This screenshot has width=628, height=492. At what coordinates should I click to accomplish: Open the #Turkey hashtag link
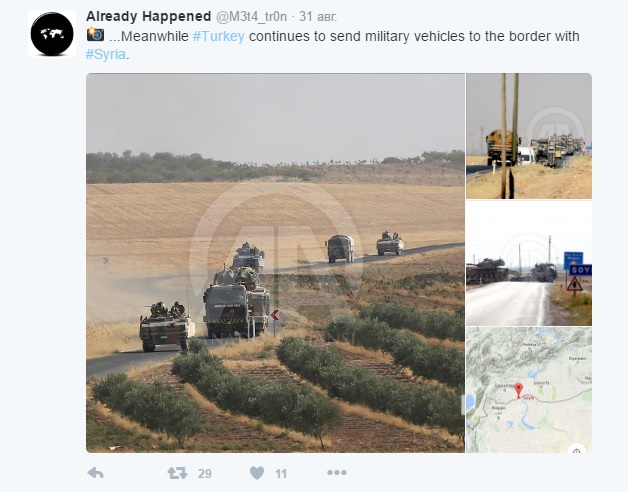point(218,36)
